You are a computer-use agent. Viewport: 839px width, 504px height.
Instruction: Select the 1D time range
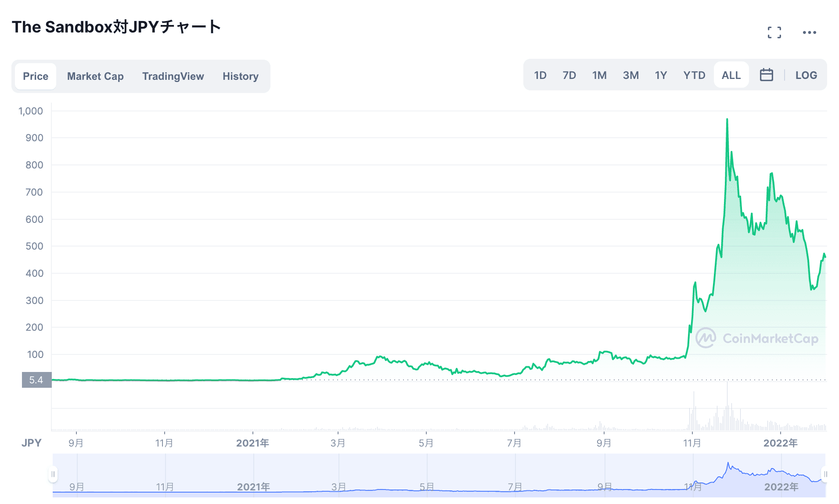pos(540,75)
